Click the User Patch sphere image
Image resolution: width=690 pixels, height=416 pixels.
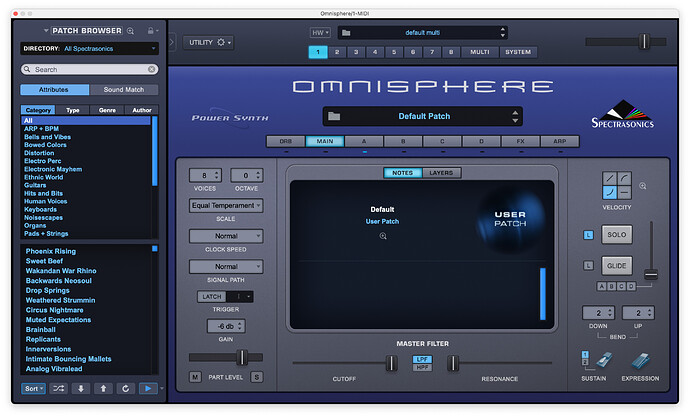coord(510,219)
